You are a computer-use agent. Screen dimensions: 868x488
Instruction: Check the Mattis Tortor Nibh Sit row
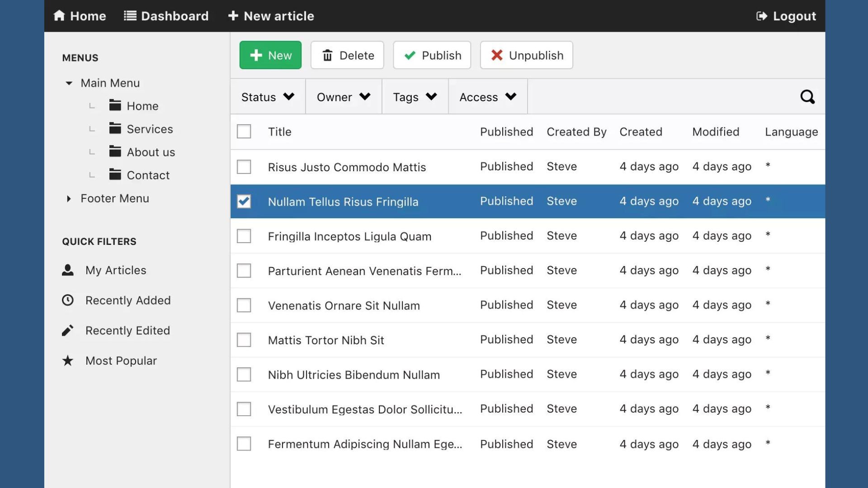click(x=244, y=340)
